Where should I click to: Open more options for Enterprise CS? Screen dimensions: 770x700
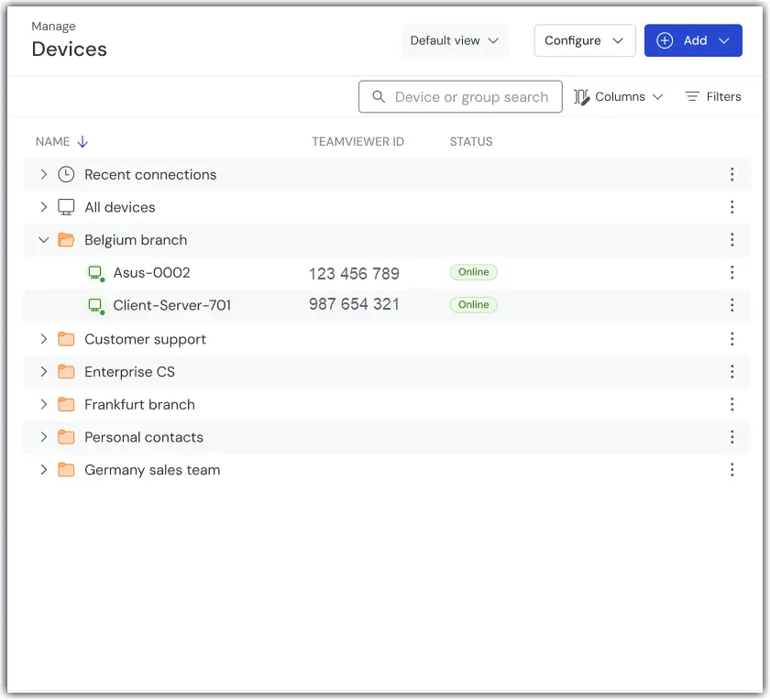tap(731, 372)
